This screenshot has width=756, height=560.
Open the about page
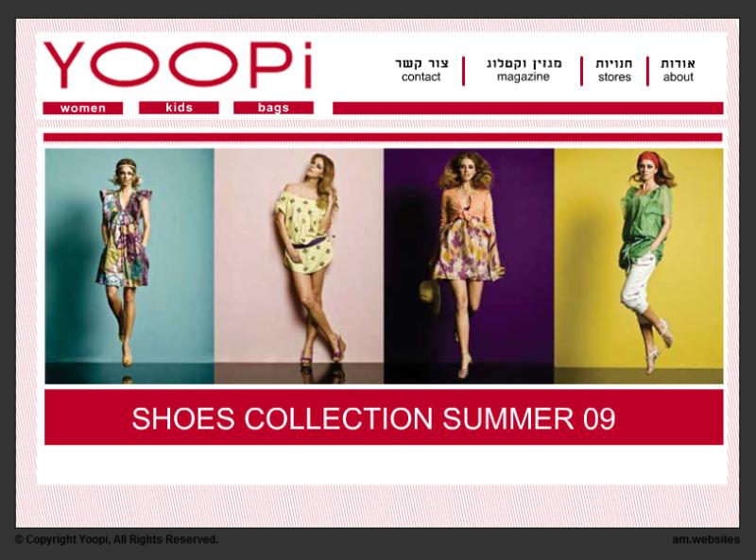coord(678,71)
